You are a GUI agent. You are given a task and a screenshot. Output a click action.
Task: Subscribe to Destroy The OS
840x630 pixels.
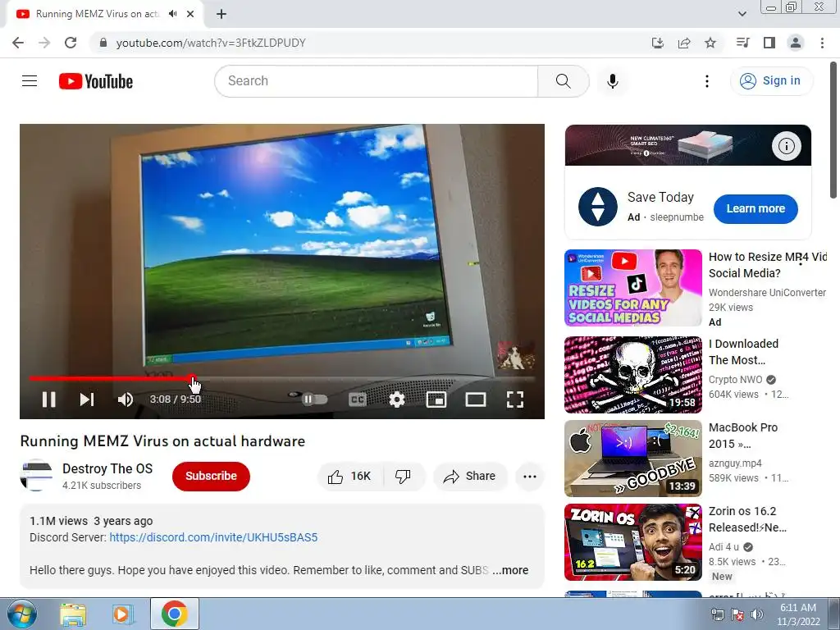click(211, 476)
